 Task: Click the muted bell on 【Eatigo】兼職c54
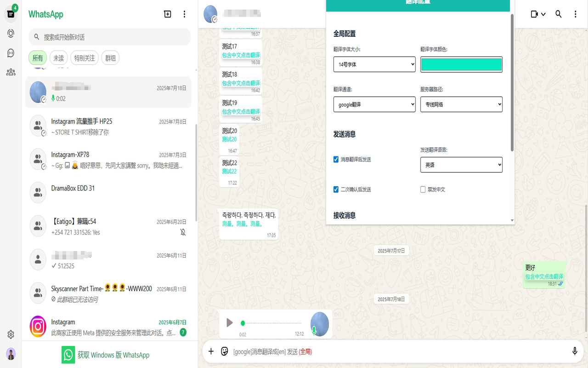183,232
